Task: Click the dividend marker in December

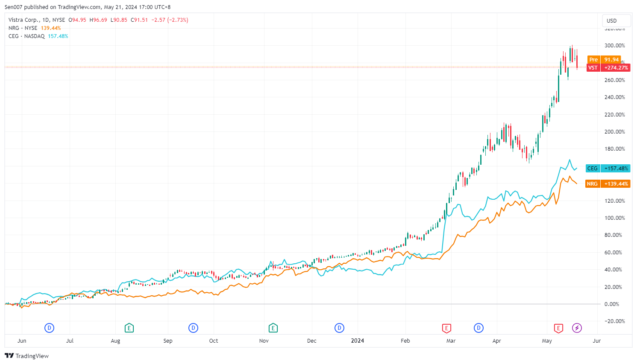Action: click(339, 328)
